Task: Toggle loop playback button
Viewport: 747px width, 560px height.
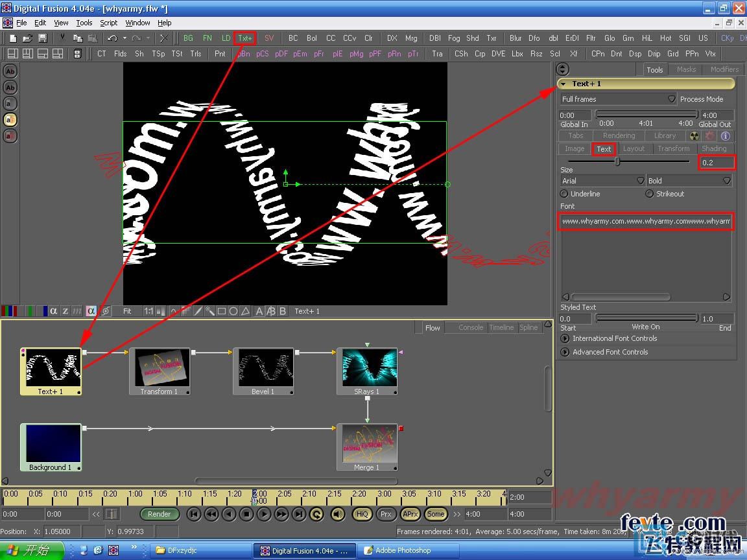Action: pos(316,514)
